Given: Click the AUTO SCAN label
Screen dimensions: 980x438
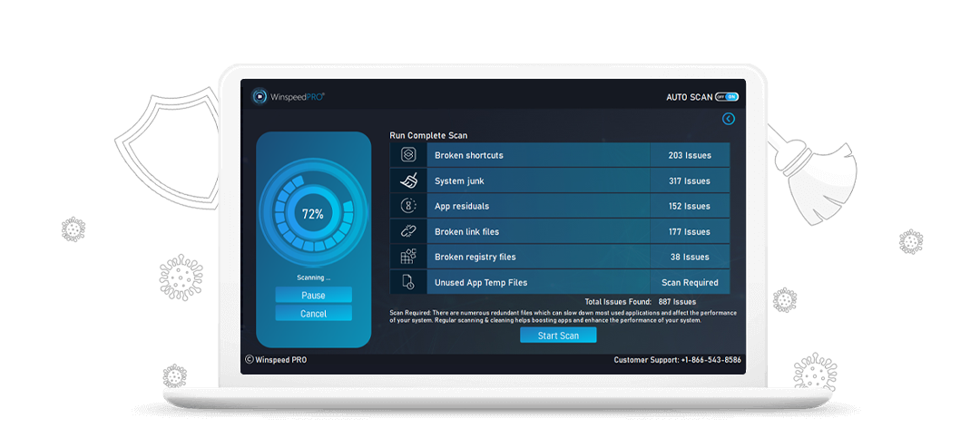Looking at the screenshot, I should point(689,97).
